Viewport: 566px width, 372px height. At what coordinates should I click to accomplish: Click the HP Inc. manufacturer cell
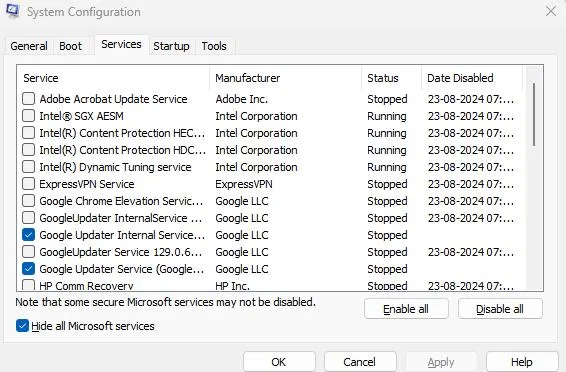tap(232, 286)
